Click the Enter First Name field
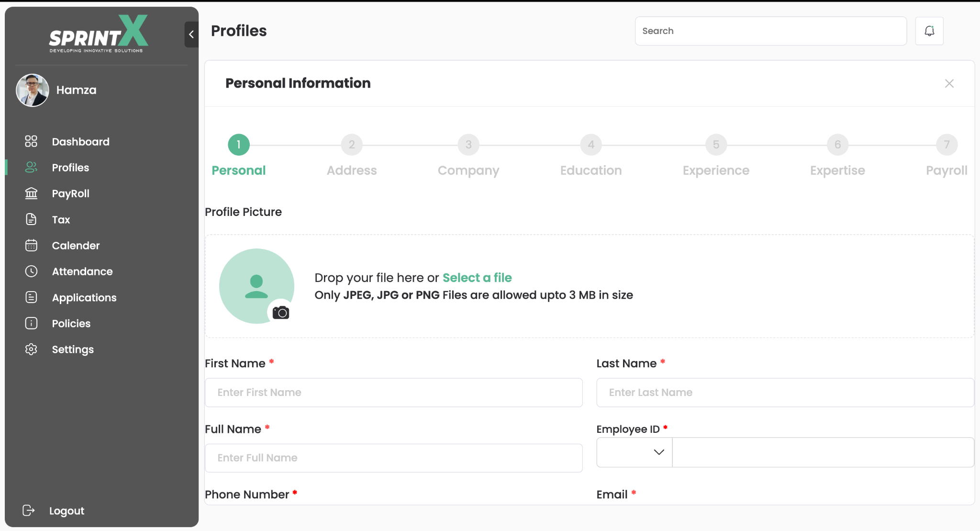 393,393
